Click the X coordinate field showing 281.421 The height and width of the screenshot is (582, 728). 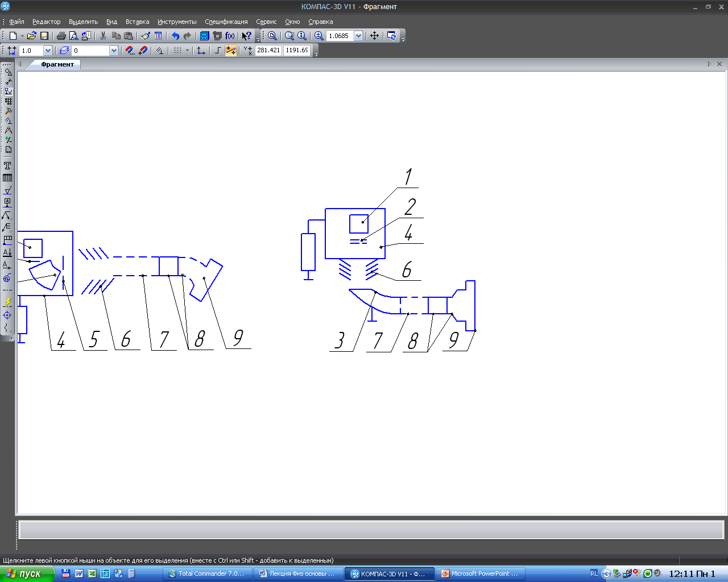click(268, 50)
